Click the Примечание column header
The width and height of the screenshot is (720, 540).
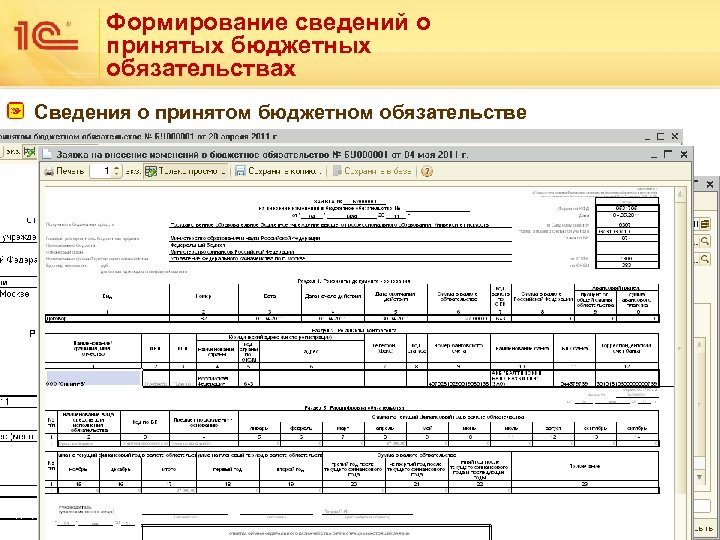pos(585,466)
